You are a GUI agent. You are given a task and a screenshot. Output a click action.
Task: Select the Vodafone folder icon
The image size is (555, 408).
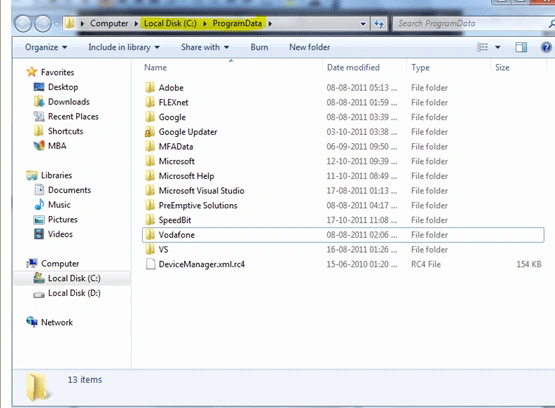[x=150, y=235]
